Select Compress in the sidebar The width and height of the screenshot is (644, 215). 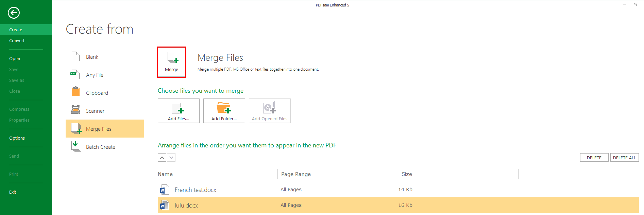pyautogui.click(x=19, y=109)
